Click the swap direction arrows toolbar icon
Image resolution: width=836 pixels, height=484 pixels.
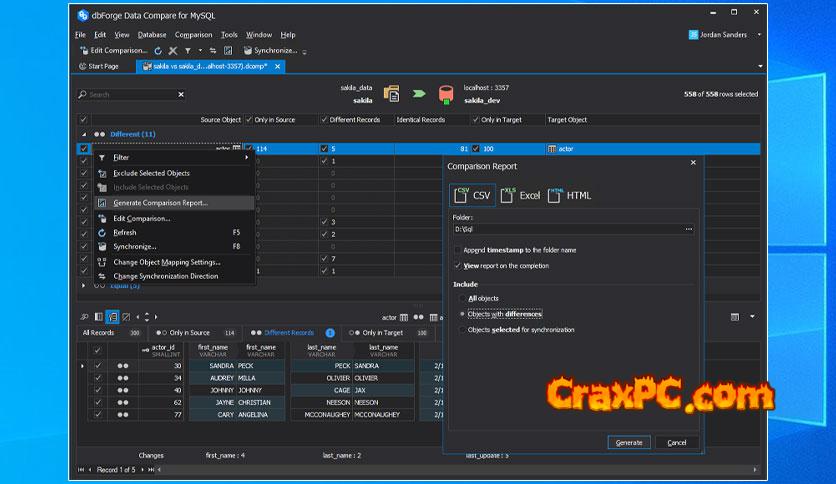click(x=214, y=50)
